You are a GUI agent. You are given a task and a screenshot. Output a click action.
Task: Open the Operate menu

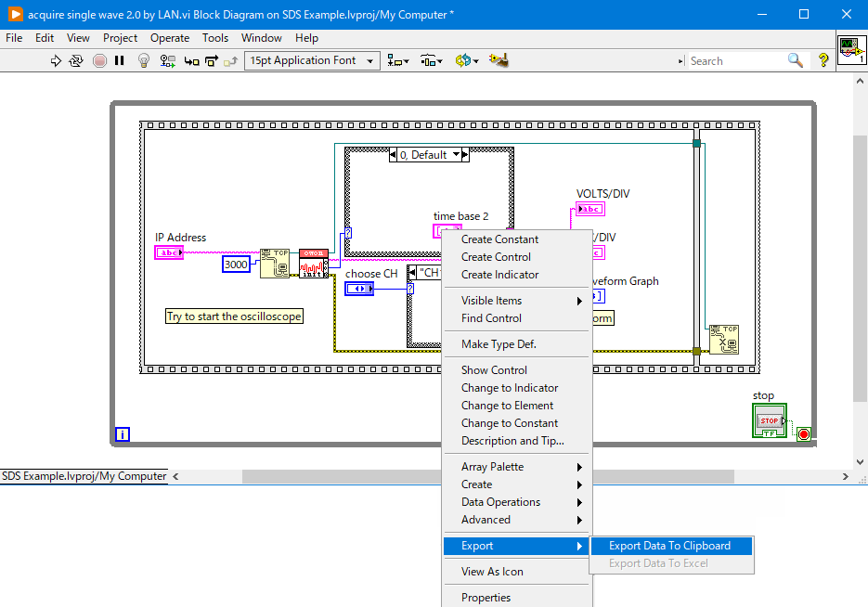click(x=170, y=38)
